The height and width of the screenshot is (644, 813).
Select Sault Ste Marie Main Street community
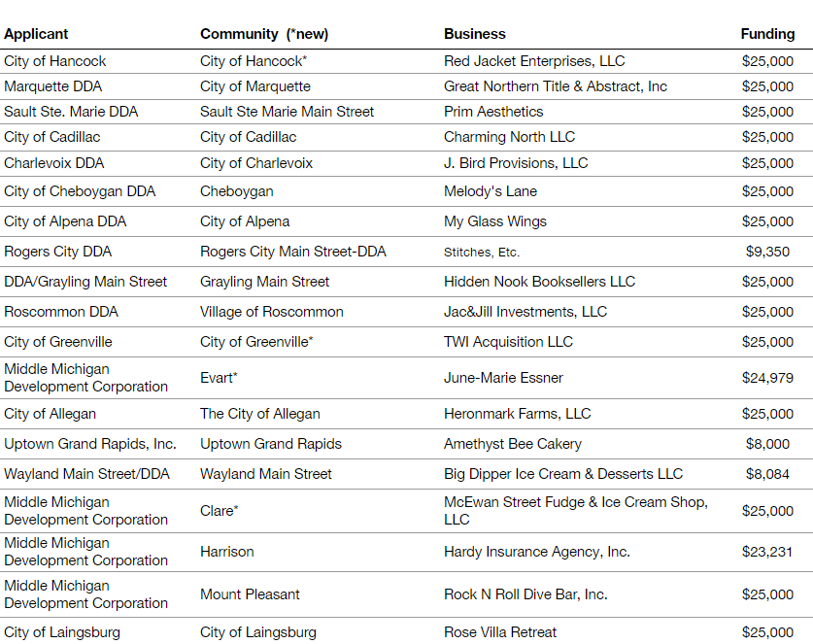287,112
